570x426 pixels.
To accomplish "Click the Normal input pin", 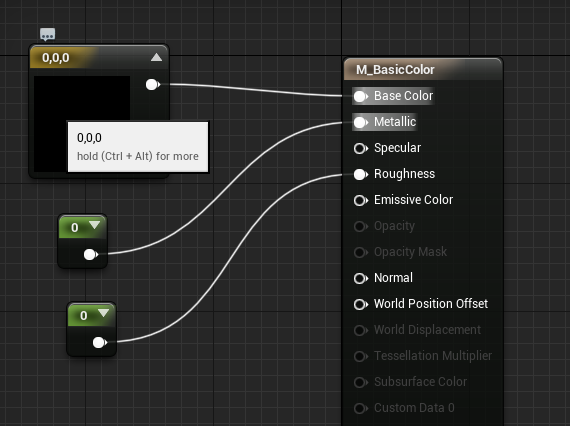I will pos(361,278).
